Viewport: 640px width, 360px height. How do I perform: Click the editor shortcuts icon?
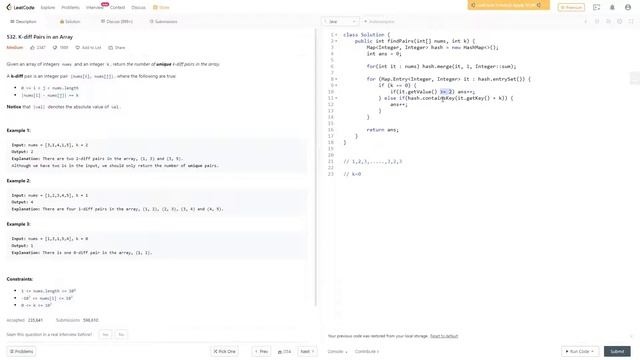point(597,21)
